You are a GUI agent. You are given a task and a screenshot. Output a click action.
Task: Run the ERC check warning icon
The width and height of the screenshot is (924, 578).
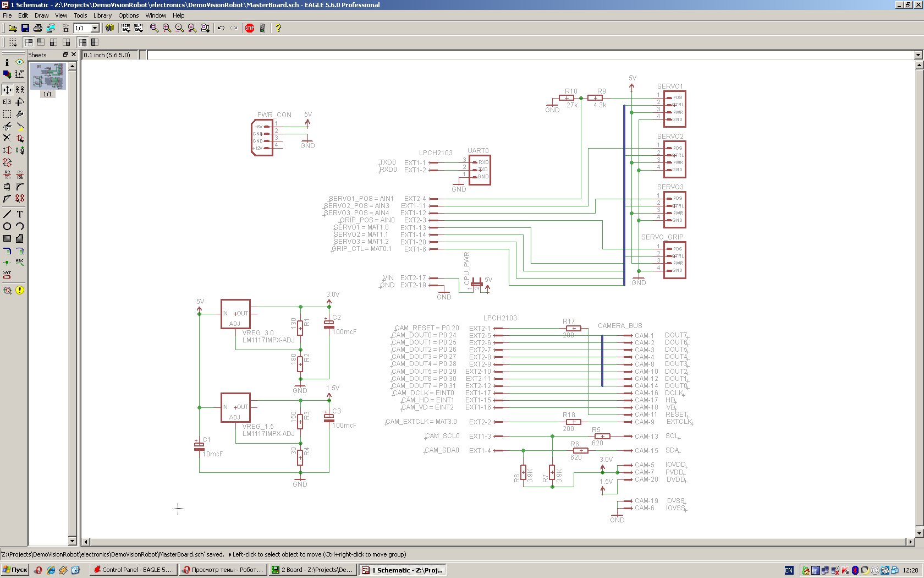click(x=20, y=290)
